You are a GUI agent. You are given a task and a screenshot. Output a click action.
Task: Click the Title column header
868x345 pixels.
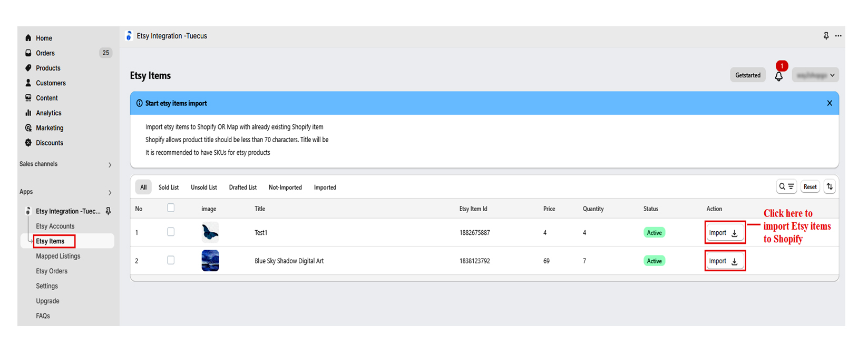260,209
